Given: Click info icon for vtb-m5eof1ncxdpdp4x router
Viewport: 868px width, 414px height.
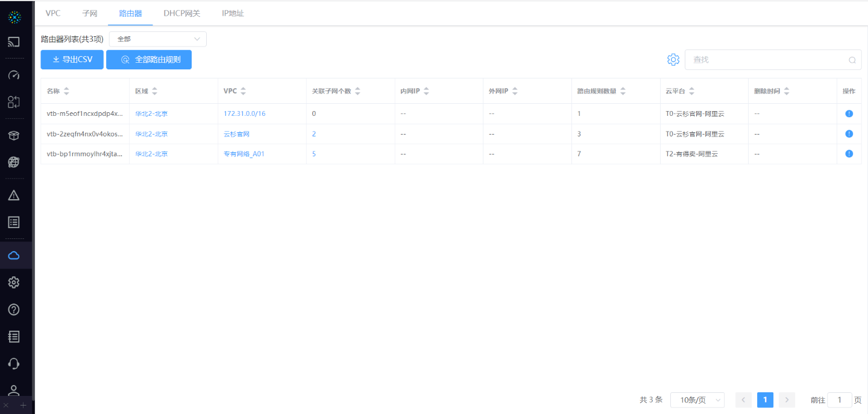Looking at the screenshot, I should [x=849, y=113].
